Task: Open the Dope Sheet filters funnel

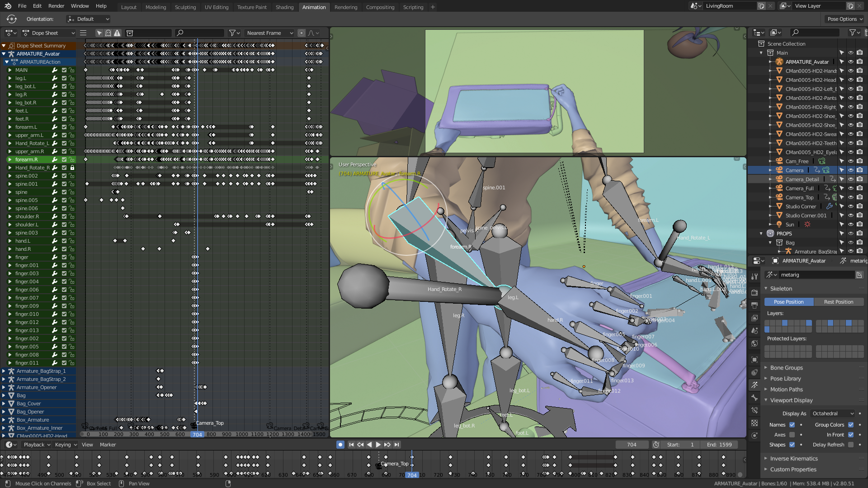Action: [x=234, y=33]
